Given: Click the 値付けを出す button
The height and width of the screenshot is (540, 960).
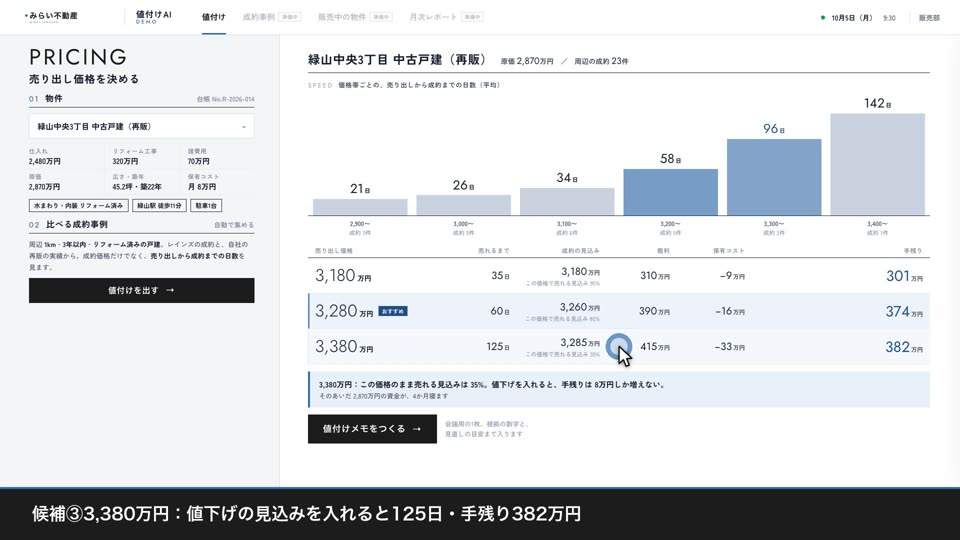Looking at the screenshot, I should [x=141, y=290].
